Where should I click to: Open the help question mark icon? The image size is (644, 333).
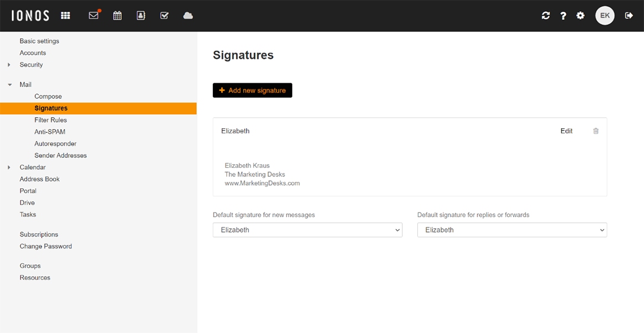(563, 16)
